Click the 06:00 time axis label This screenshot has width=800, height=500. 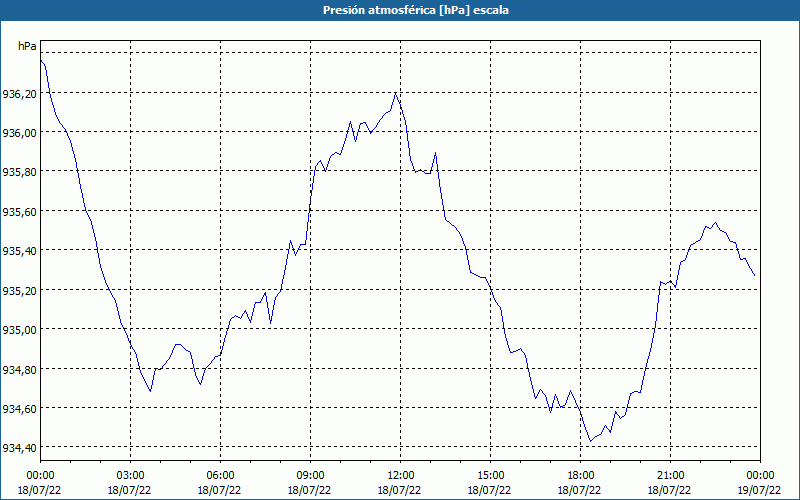220,476
